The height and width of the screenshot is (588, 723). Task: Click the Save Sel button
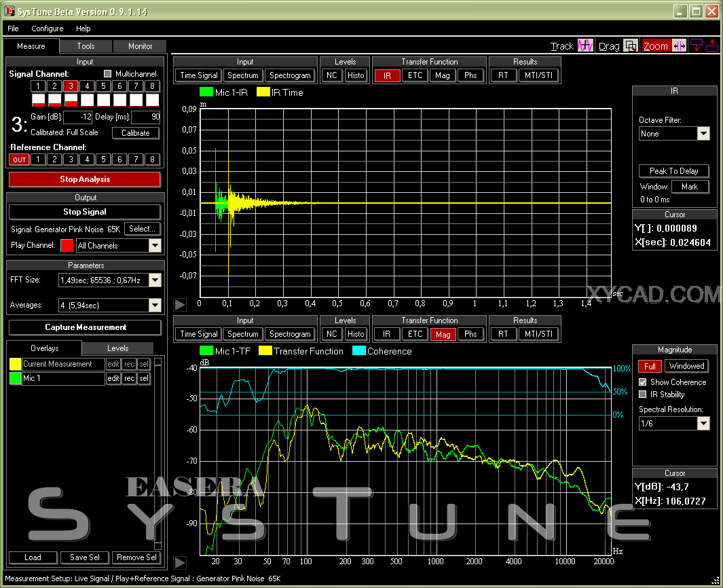(85, 557)
